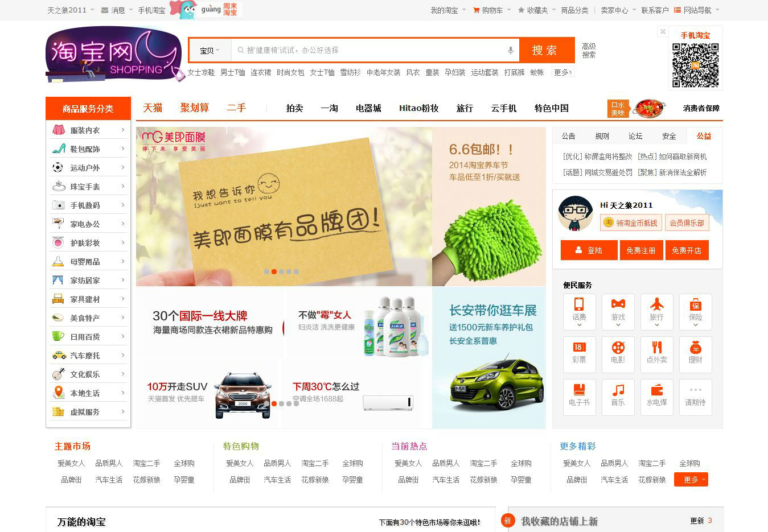This screenshot has width=768, height=532.
Task: Switch to the 规则 rules tab
Action: click(602, 136)
